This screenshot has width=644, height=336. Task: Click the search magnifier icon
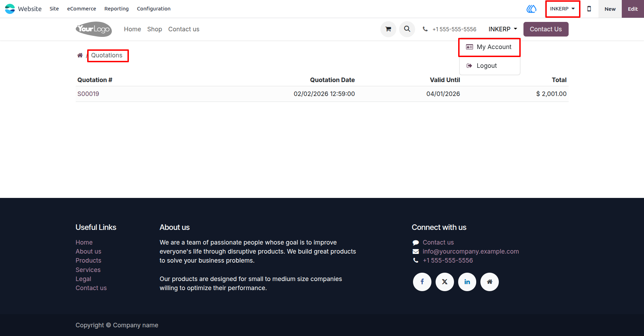click(407, 29)
